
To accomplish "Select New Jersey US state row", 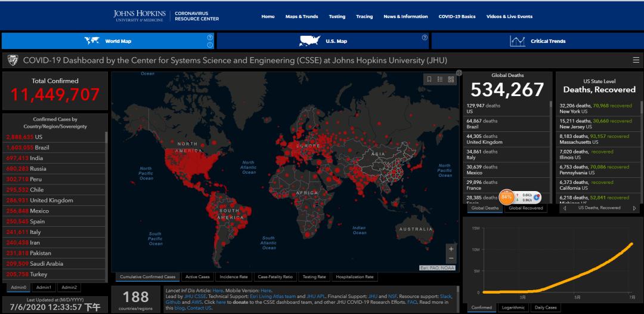I will coord(598,124).
